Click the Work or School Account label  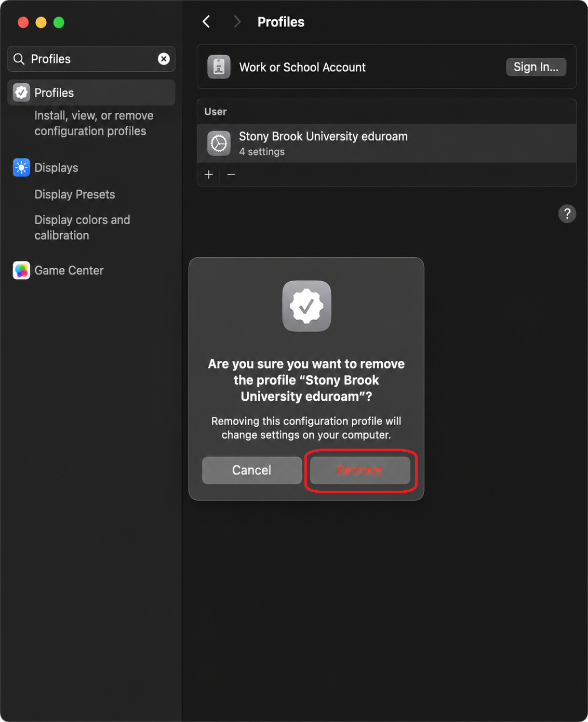click(302, 68)
